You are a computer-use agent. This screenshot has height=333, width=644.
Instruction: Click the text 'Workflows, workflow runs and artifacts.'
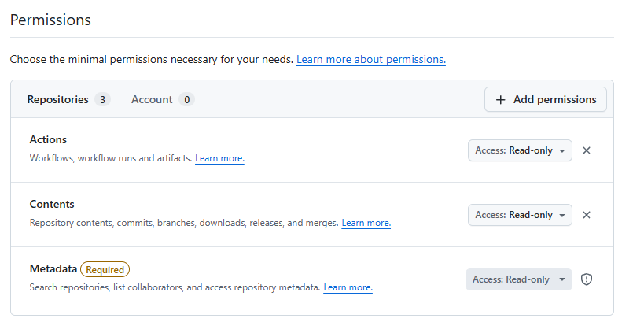tap(111, 158)
